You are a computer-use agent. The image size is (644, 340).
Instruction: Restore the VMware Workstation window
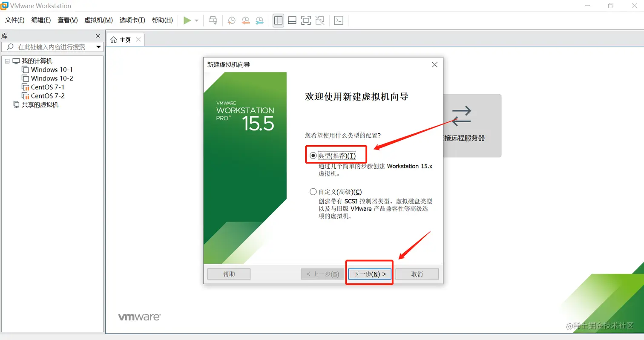611,6
